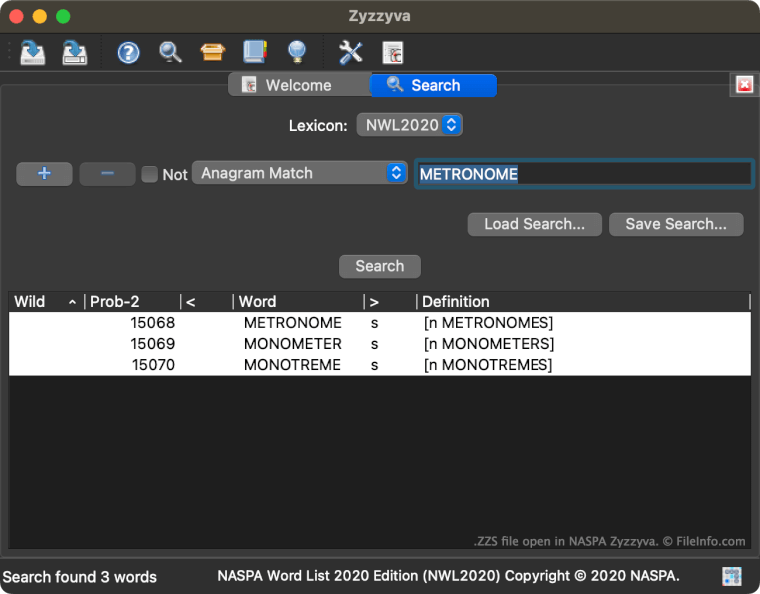Toggle the Not checkbox
Viewport: 760px width, 594px height.
(150, 174)
